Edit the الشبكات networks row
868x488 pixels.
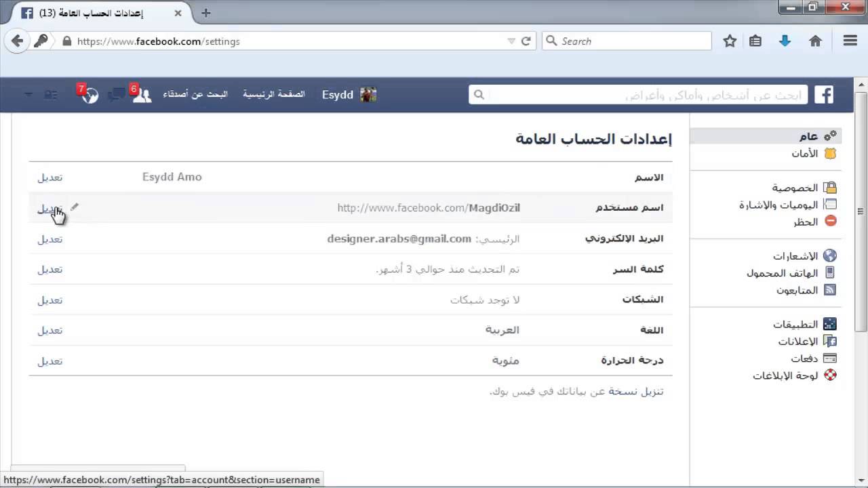coord(50,300)
